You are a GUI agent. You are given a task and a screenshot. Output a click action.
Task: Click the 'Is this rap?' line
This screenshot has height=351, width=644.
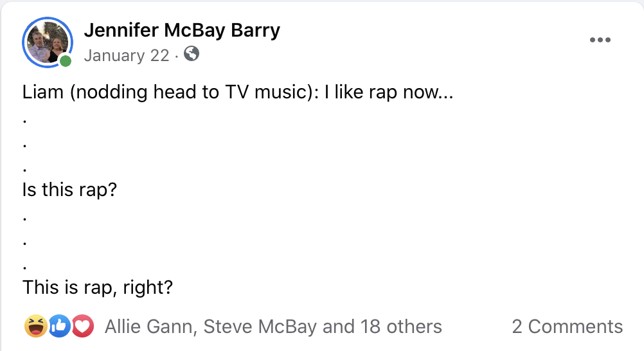69,190
